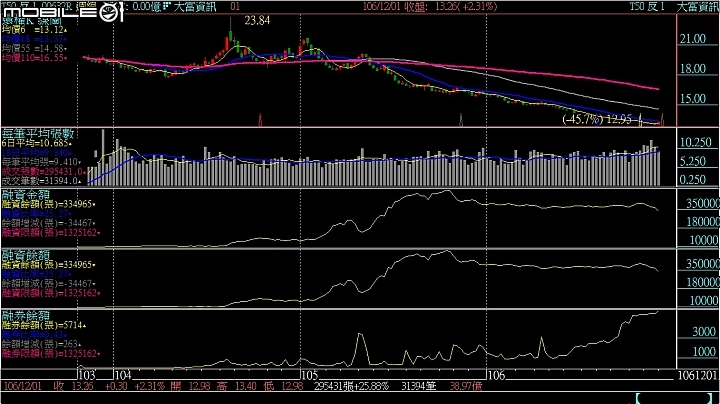Click the 106 year marker on the timeline
Viewport: 720px width, 404px height.
pos(496,376)
